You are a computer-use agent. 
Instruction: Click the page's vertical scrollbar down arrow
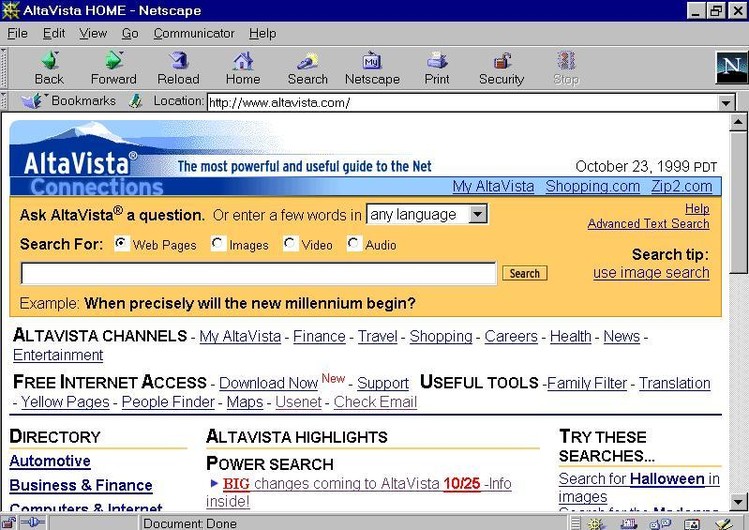739,501
